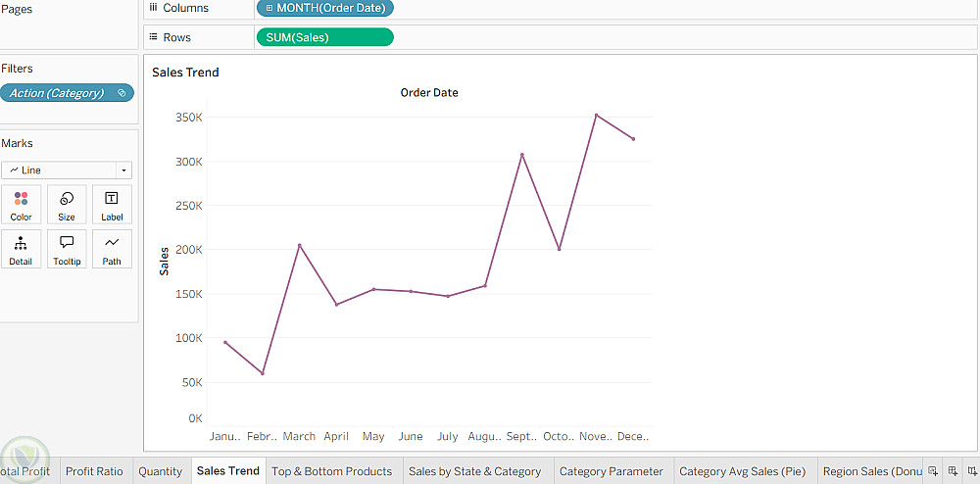This screenshot has height=484, width=980.
Task: Open the Tooltip editor button
Action: (67, 249)
